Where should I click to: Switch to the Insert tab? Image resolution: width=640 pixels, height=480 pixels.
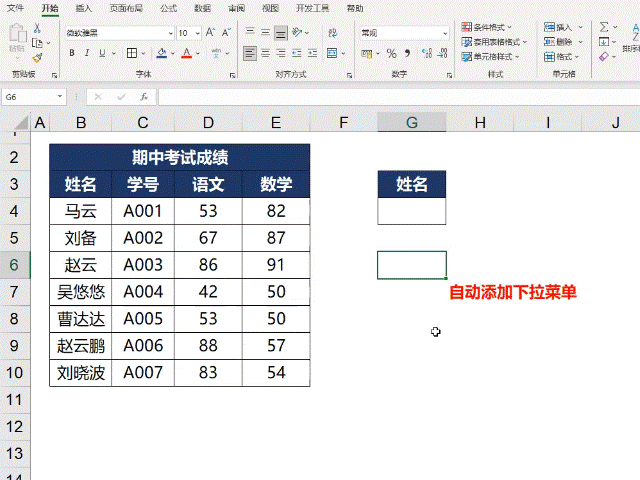[84, 8]
